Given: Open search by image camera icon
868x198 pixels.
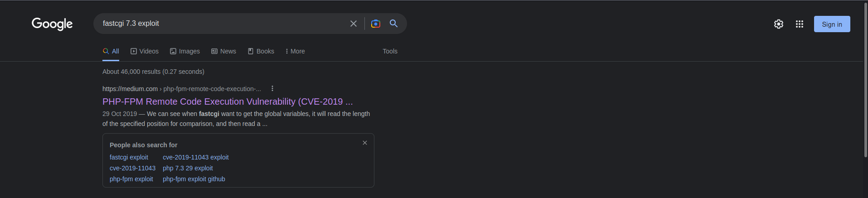Looking at the screenshot, I should coord(375,24).
